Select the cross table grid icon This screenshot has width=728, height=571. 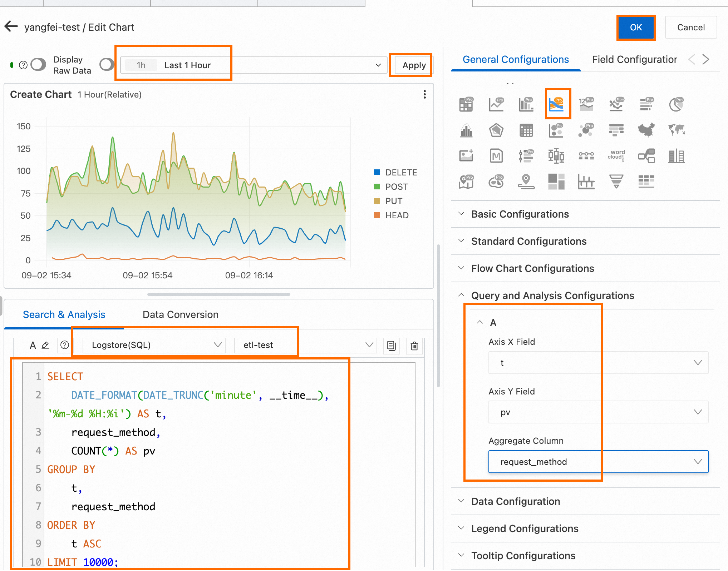tap(526, 130)
